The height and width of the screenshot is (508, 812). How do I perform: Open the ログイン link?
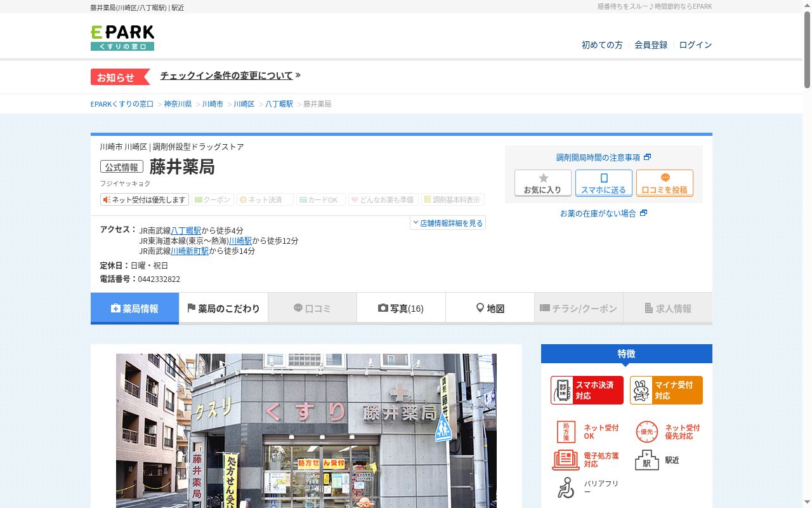[695, 45]
